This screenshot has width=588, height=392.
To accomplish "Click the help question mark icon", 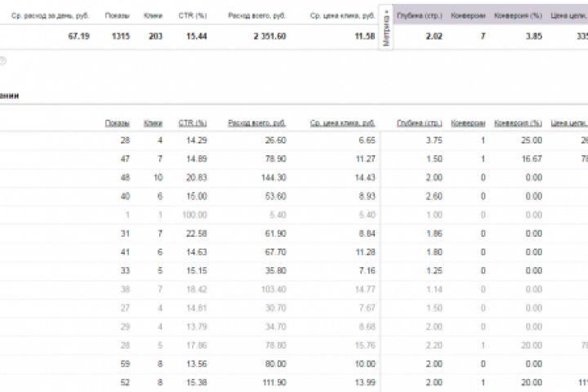I will (2, 60).
